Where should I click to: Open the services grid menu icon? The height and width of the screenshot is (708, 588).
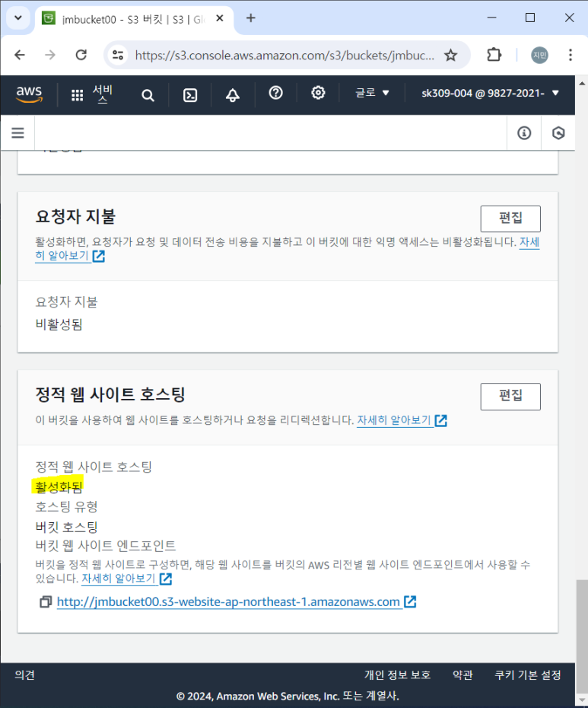pos(77,95)
